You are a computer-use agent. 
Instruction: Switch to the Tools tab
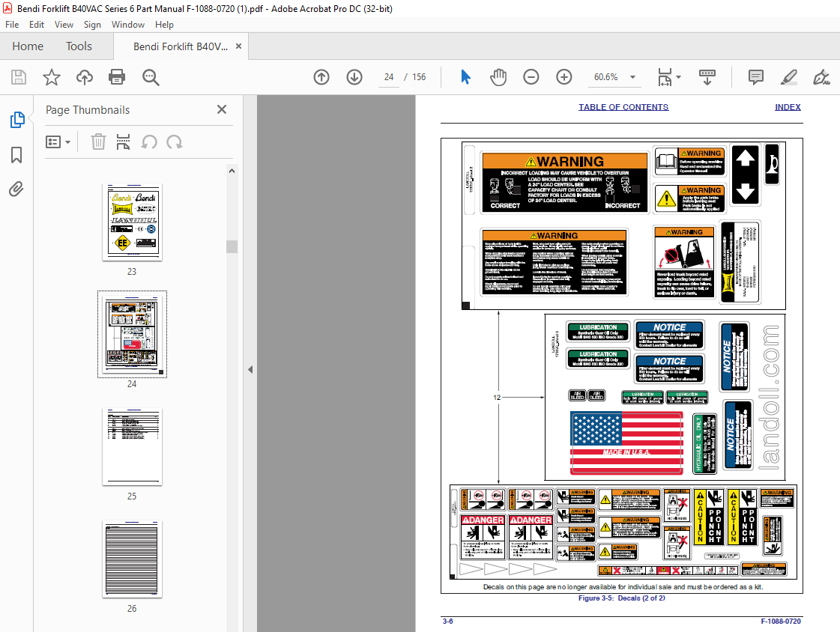[x=79, y=46]
